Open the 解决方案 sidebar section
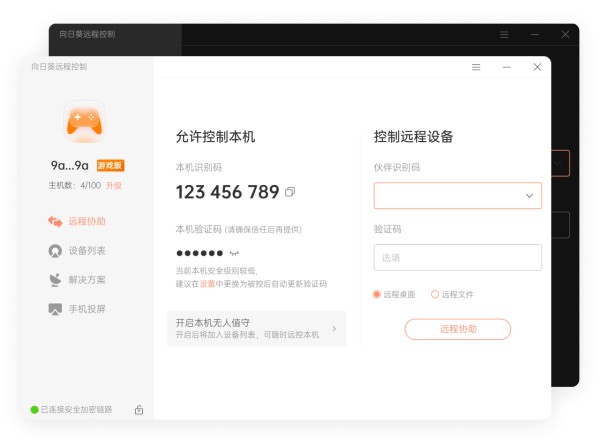Viewport: 600px width, 444px height. (77, 280)
